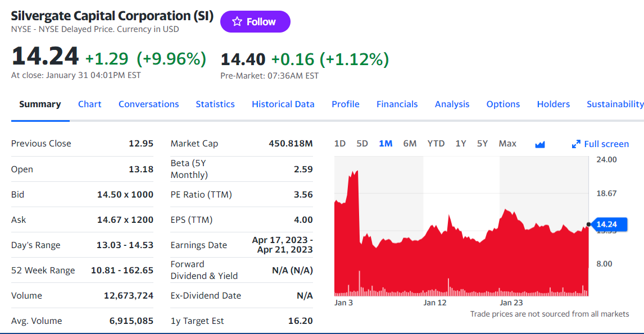Select the Max chart range
Image resolution: width=644 pixels, height=334 pixels.
point(507,144)
